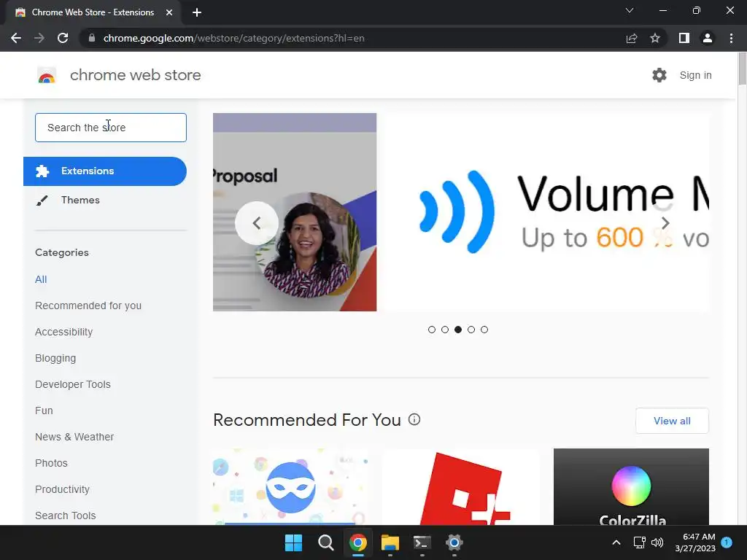Open the Windows Start menu
Image resolution: width=747 pixels, height=560 pixels.
293,542
